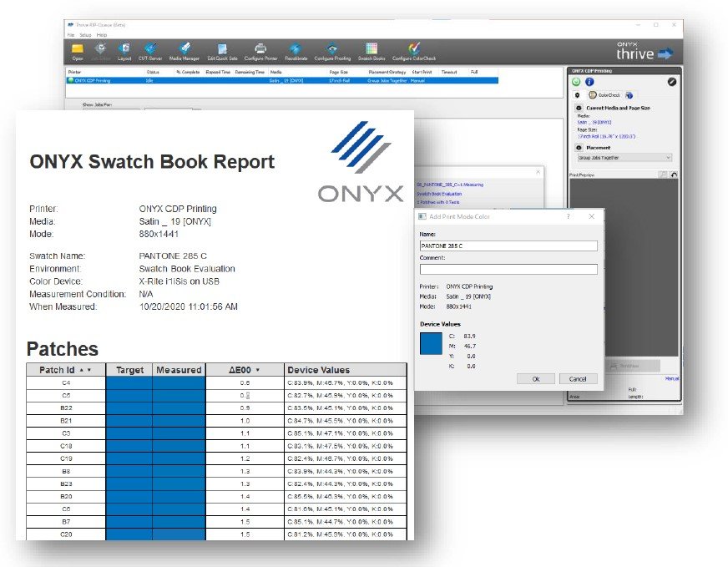This screenshot has width=728, height=567.
Task: Open Configure ColorCheck
Action: pos(414,51)
